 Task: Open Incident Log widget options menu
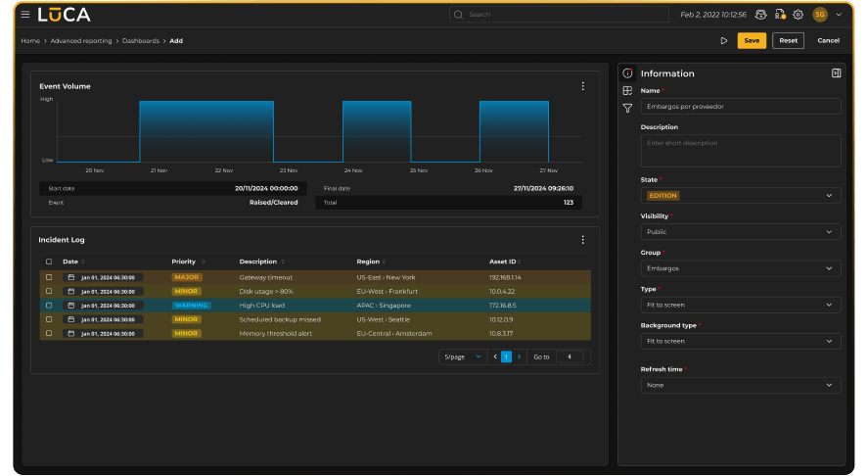pos(582,239)
